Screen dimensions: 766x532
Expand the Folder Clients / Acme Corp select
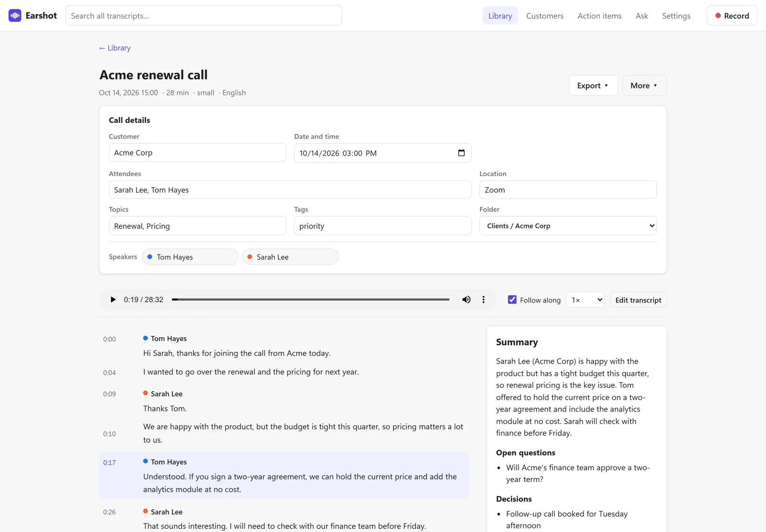tap(568, 226)
